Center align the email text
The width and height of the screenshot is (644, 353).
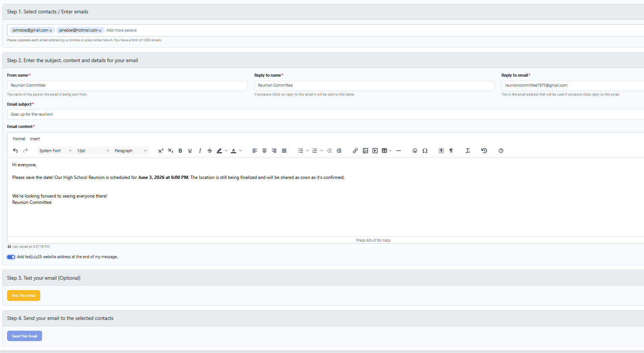(264, 151)
